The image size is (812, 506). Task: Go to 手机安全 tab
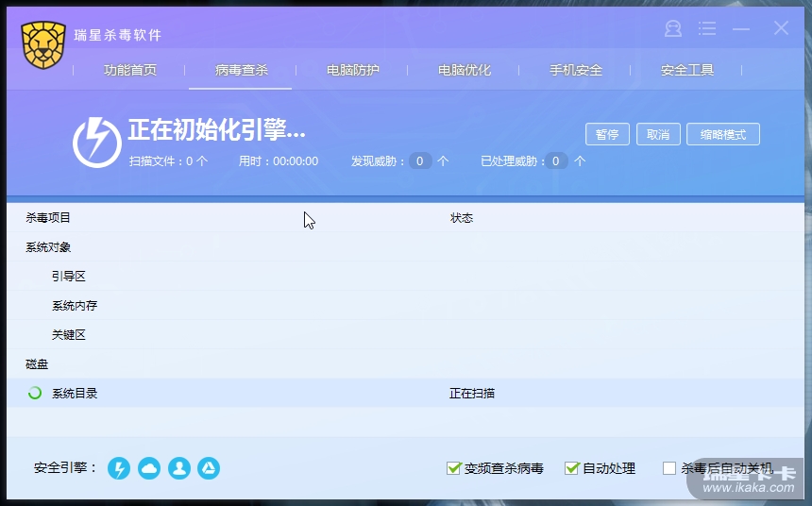click(576, 70)
